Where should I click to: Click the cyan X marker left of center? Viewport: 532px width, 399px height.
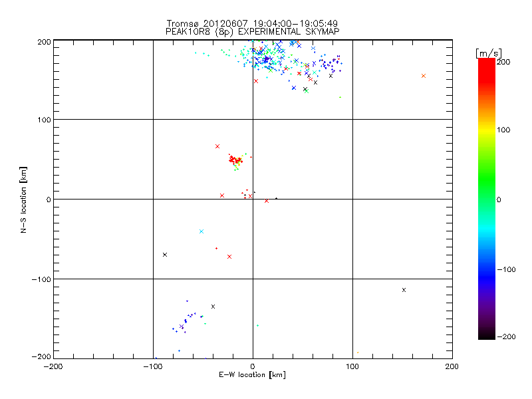tap(201, 231)
